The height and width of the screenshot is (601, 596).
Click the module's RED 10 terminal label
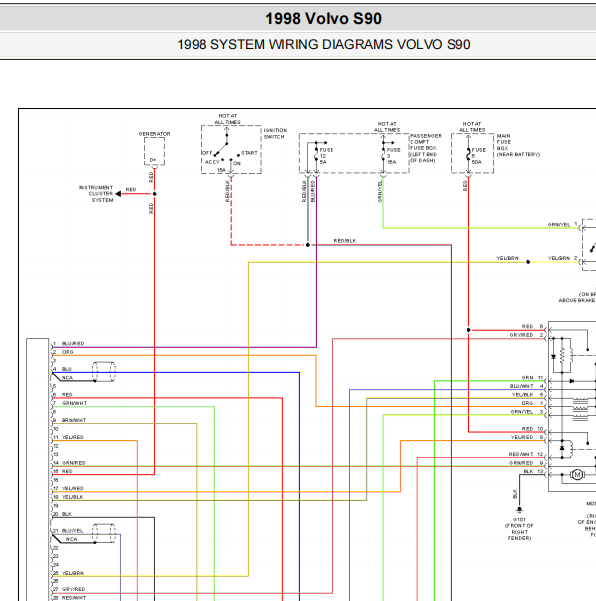click(532, 429)
